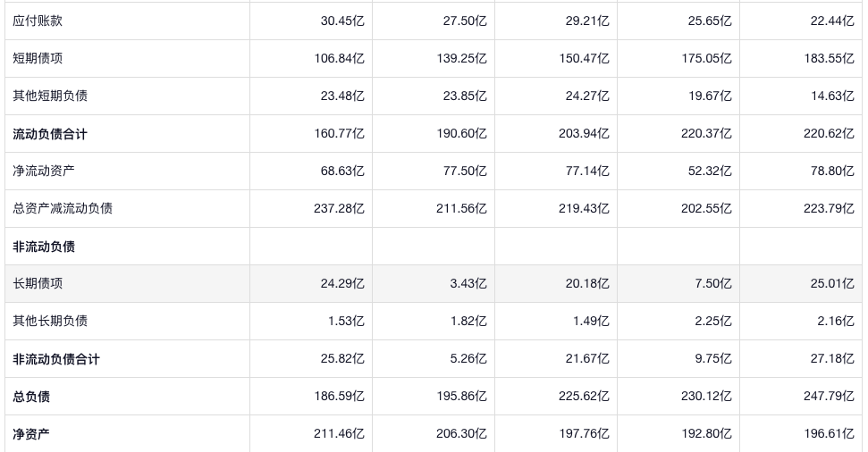Select the 非流动负债合计 row header
Image resolution: width=868 pixels, height=452 pixels.
coord(56,359)
